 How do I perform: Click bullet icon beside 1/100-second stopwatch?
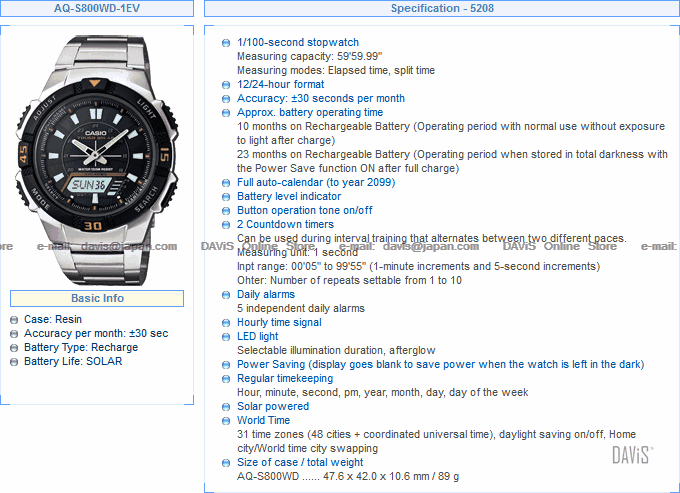click(x=226, y=43)
